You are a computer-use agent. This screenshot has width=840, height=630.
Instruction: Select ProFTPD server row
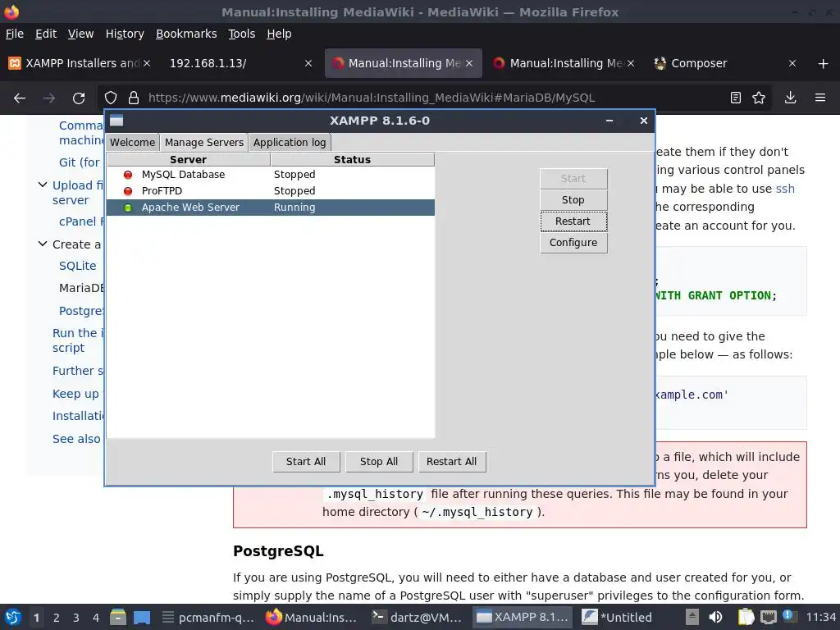(271, 191)
